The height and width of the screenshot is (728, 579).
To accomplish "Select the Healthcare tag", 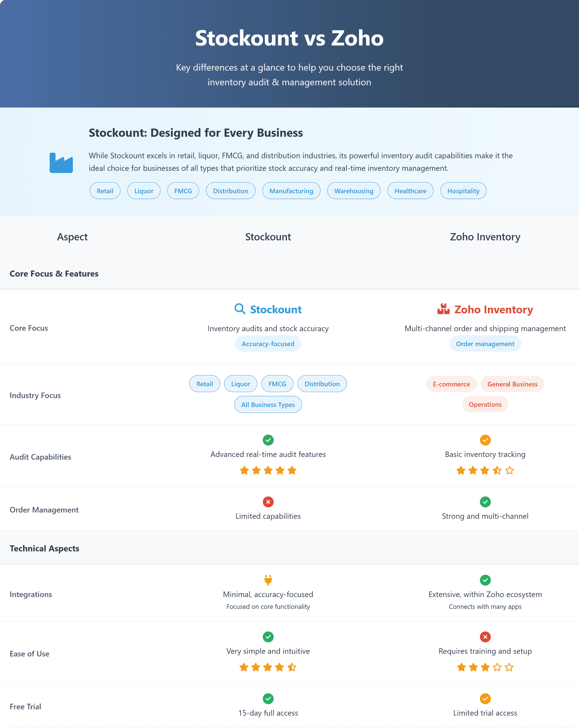I will 410,191.
